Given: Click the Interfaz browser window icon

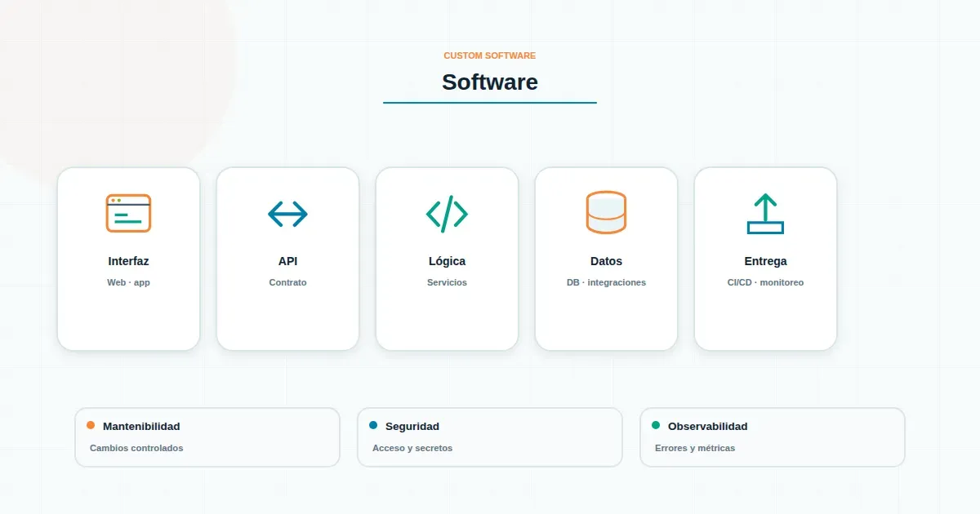Looking at the screenshot, I should (x=128, y=213).
